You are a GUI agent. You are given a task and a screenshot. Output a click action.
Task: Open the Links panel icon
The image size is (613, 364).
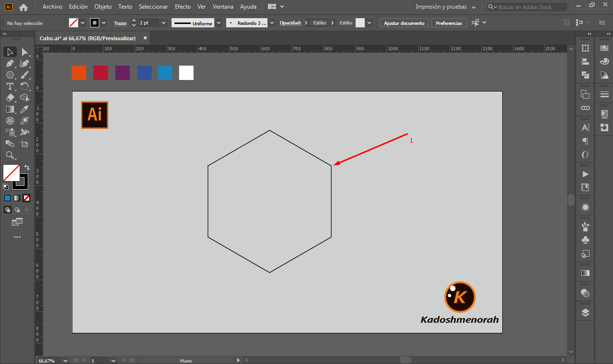click(x=585, y=108)
